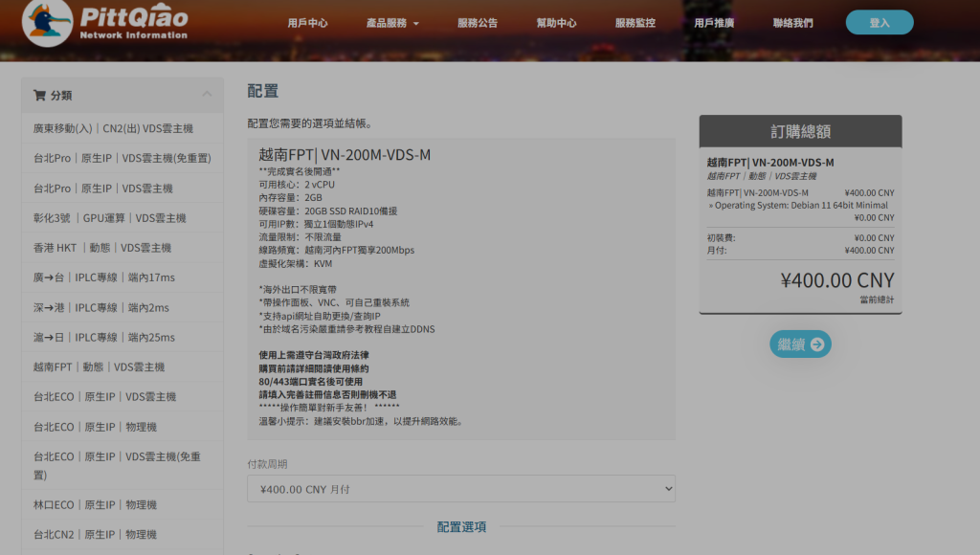980x555 pixels.
Task: Open the 產品服務 dropdown menu
Action: tap(392, 23)
